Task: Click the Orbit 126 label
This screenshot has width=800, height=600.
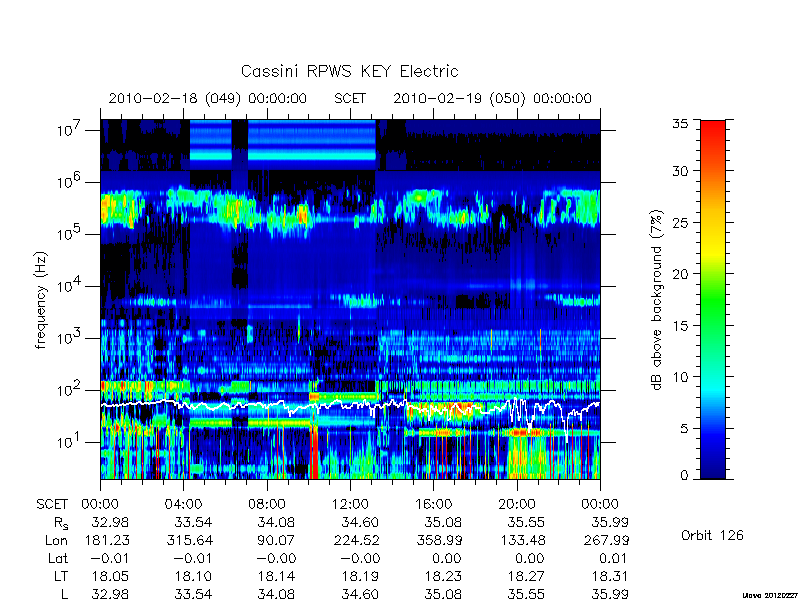Action: (x=712, y=535)
